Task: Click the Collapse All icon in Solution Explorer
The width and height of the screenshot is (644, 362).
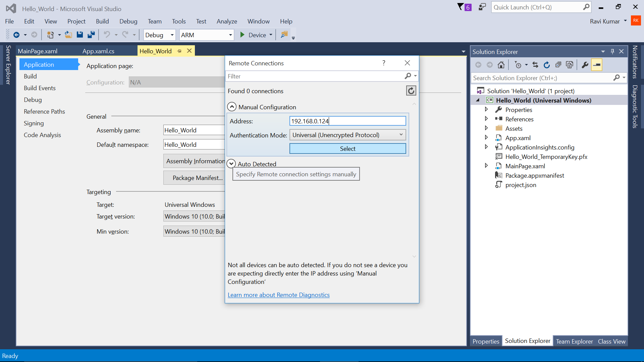Action: (558, 65)
